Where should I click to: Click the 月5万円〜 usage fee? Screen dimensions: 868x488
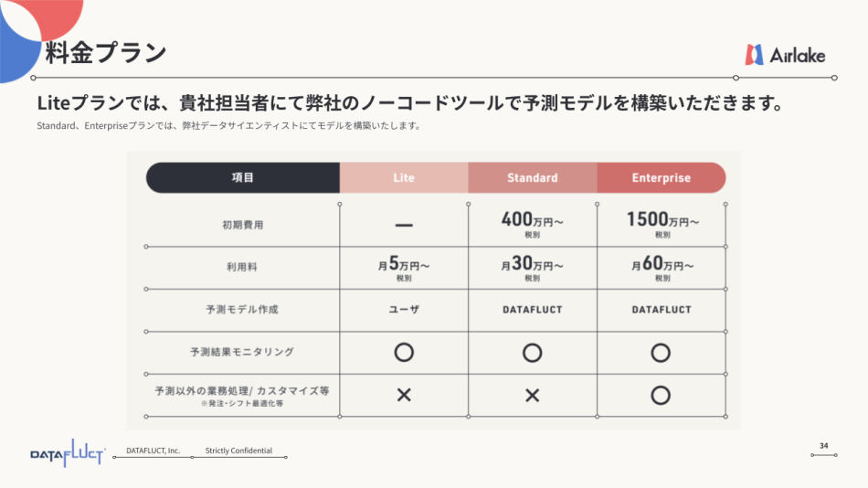coord(404,265)
